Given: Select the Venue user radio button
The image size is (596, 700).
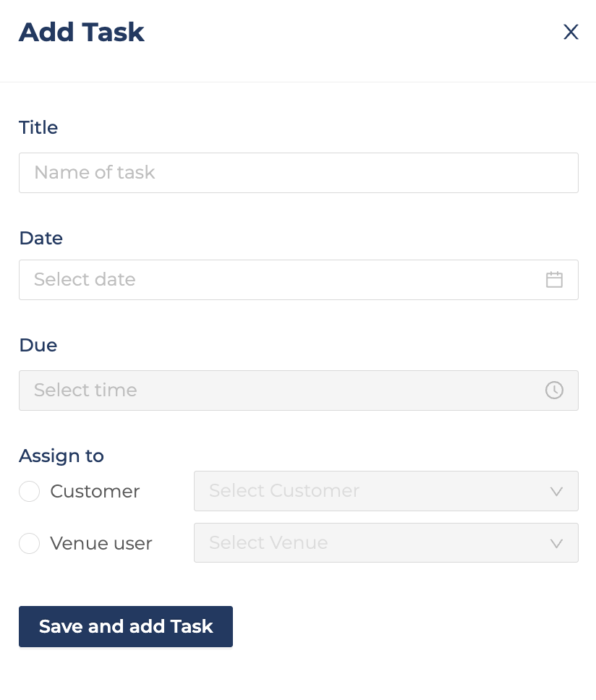Looking at the screenshot, I should coord(29,543).
